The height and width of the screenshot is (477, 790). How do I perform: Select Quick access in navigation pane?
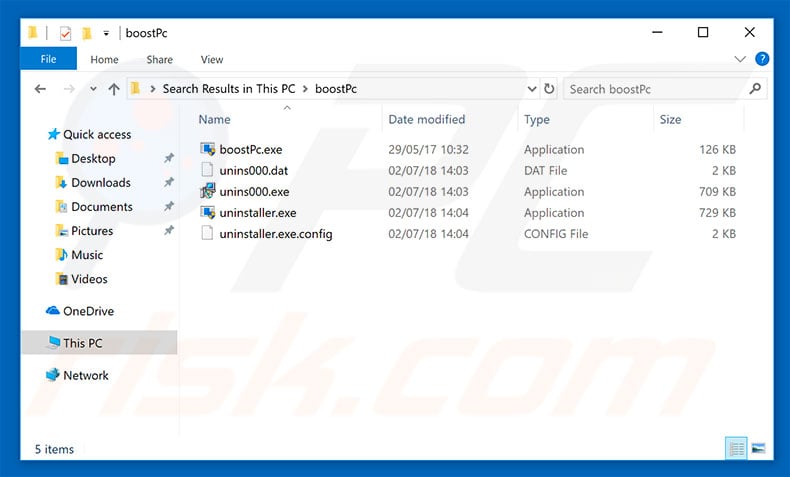point(97,134)
